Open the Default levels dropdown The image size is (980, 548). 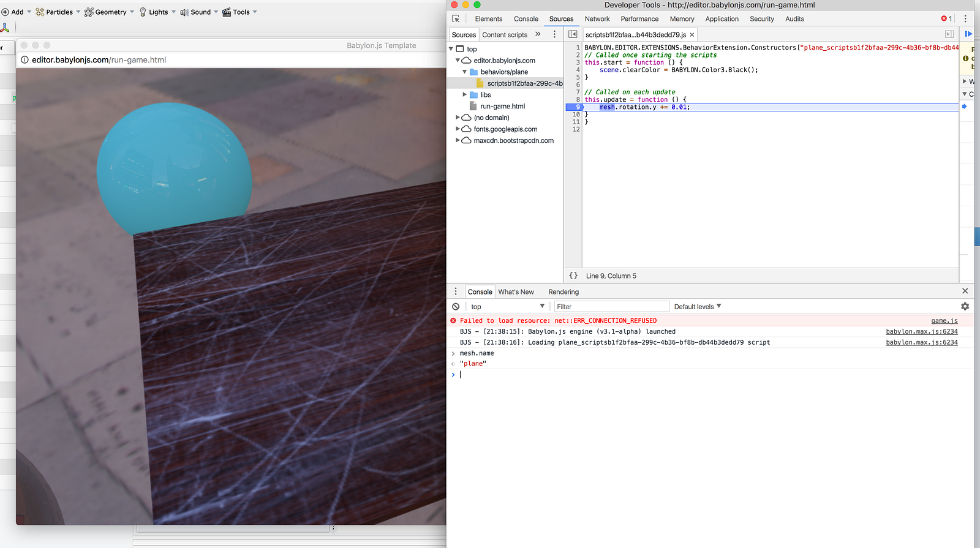pos(698,307)
